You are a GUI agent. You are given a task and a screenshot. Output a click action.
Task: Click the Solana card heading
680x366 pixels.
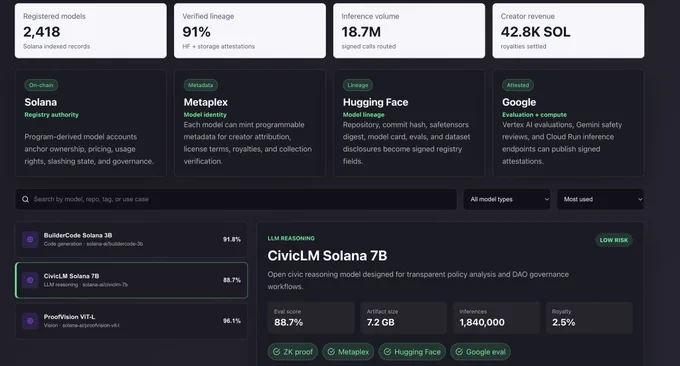(x=41, y=102)
